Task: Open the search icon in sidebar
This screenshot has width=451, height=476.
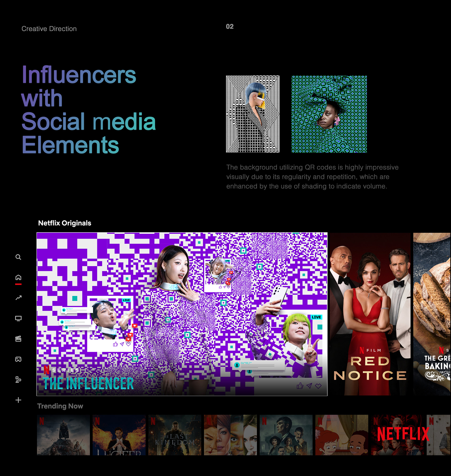Action: (18, 257)
